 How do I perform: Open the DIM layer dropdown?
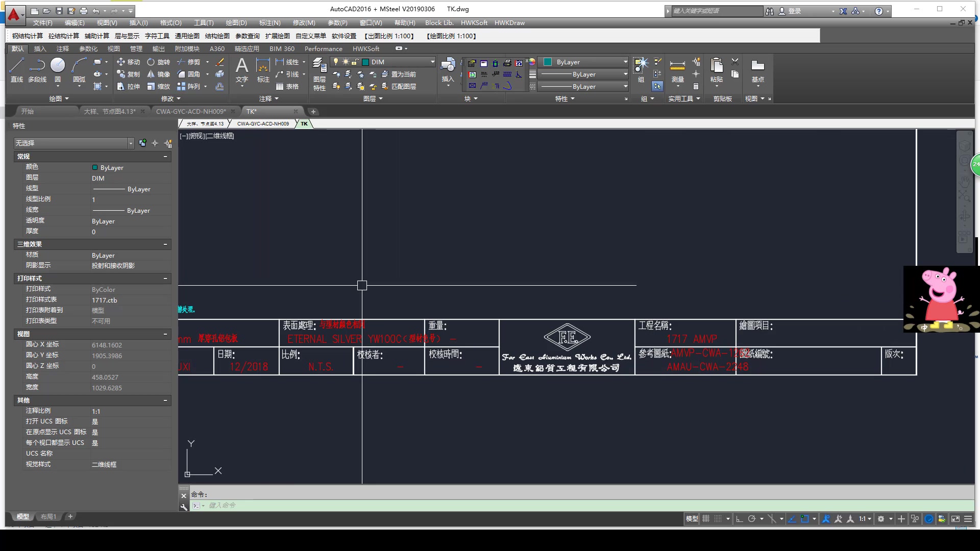pyautogui.click(x=432, y=62)
